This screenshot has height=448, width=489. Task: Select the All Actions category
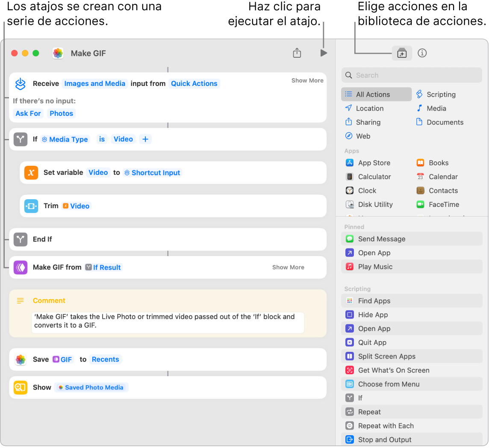(x=377, y=94)
